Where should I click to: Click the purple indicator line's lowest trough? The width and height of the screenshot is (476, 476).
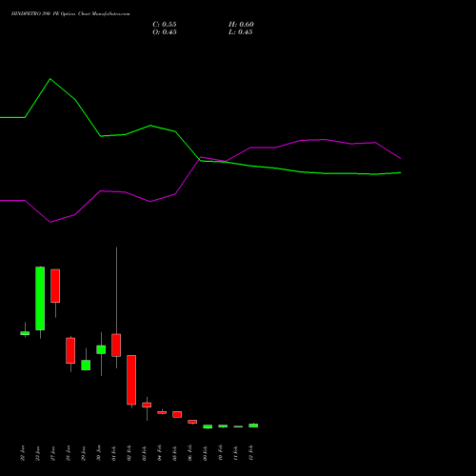(x=50, y=222)
